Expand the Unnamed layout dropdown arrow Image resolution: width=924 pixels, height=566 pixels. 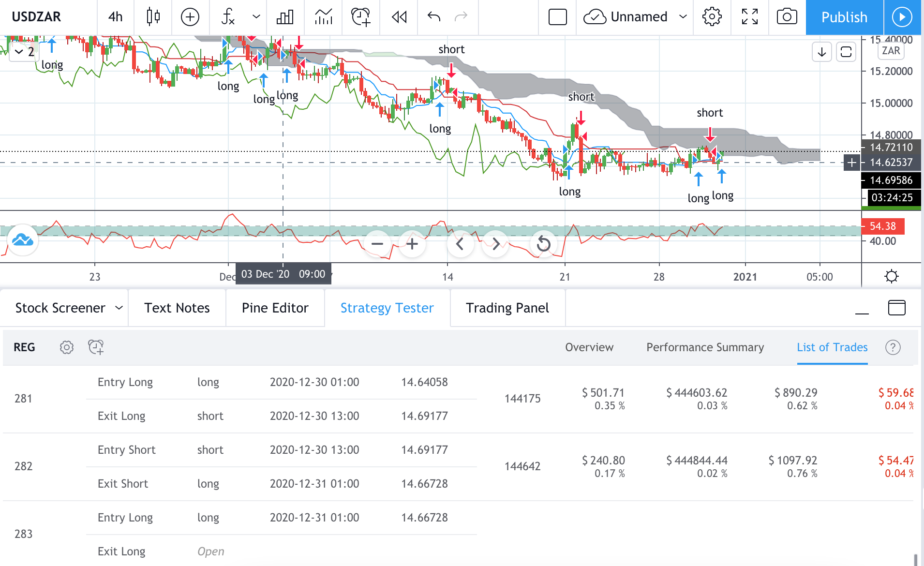(x=683, y=17)
